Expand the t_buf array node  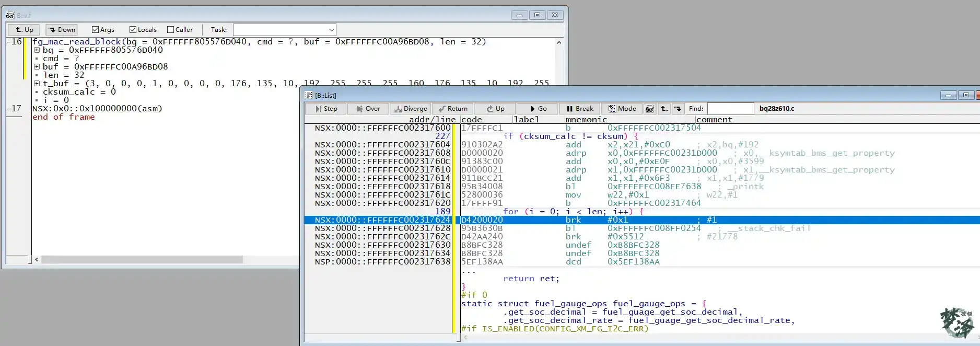pyautogui.click(x=37, y=84)
